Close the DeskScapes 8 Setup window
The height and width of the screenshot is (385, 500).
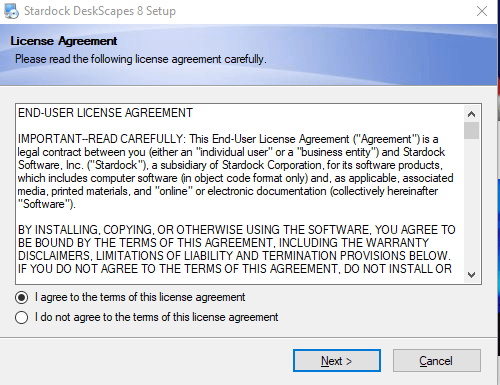tap(482, 11)
